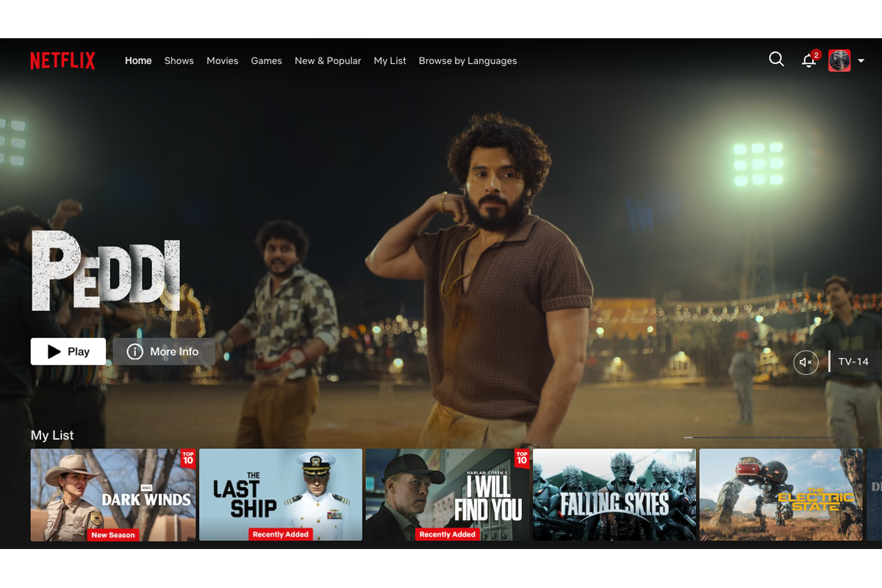Click the Top 10 badge on Dark Winds
Viewport: 882px width, 588px height.
pos(188,459)
